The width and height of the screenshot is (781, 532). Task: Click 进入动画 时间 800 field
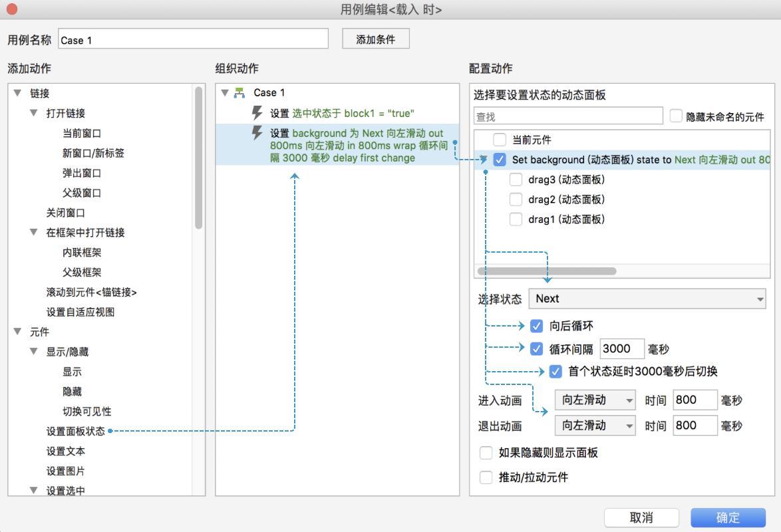pos(695,400)
